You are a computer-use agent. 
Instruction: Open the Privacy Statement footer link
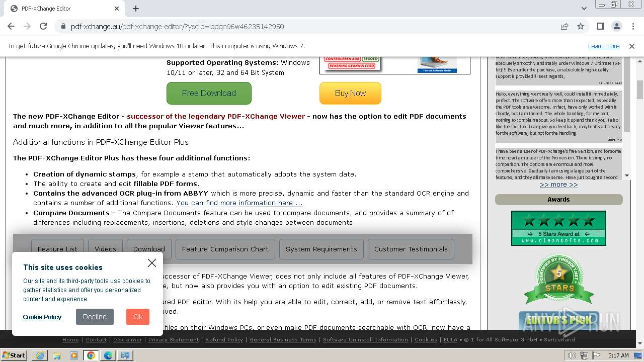click(174, 340)
